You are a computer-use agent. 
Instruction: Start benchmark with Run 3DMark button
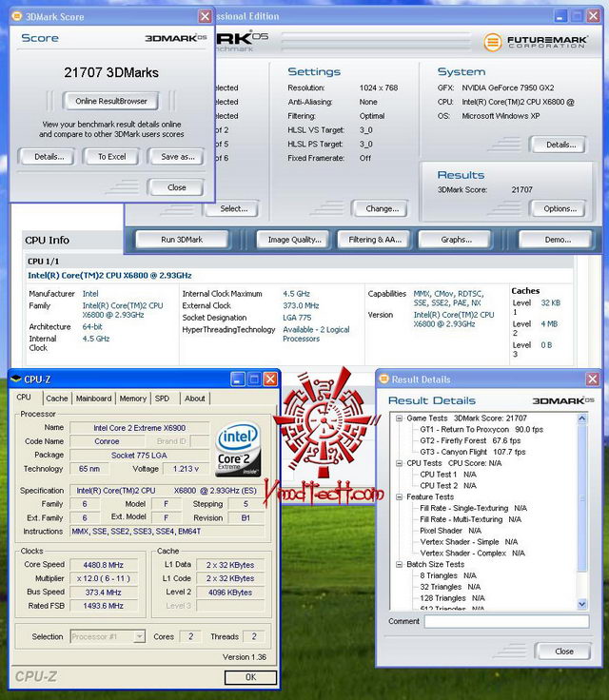[182, 240]
